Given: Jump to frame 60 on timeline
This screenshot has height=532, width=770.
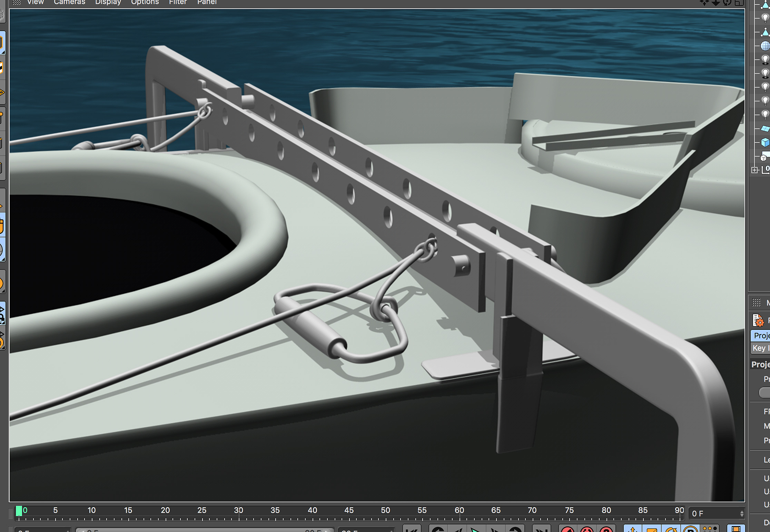Looking at the screenshot, I should (459, 510).
